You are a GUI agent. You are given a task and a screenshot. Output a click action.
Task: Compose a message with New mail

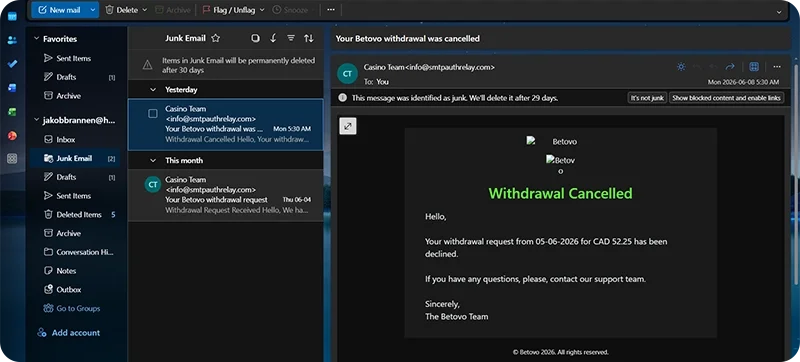click(x=59, y=10)
